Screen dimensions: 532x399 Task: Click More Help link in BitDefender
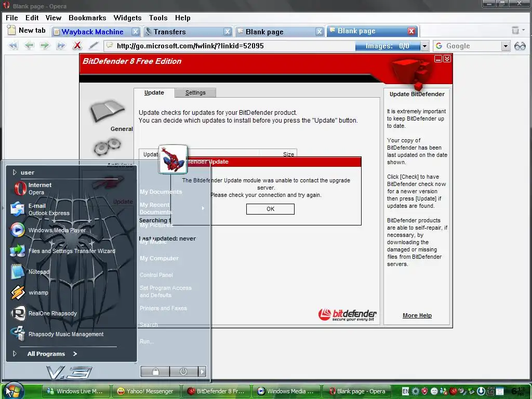[417, 315]
